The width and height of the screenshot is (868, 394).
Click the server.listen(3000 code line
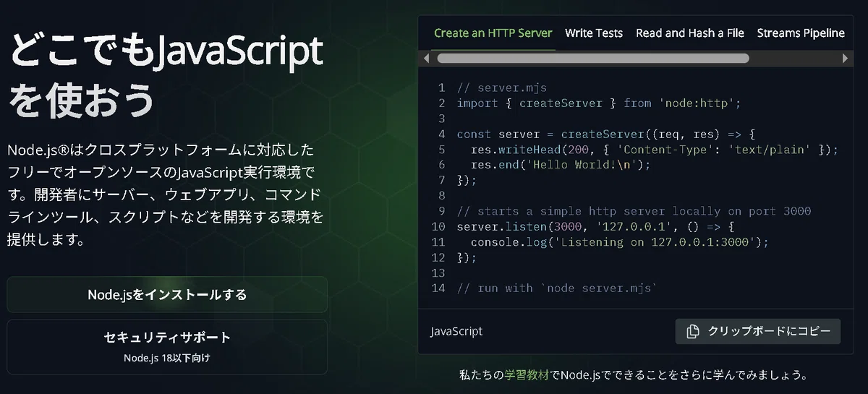click(596, 227)
